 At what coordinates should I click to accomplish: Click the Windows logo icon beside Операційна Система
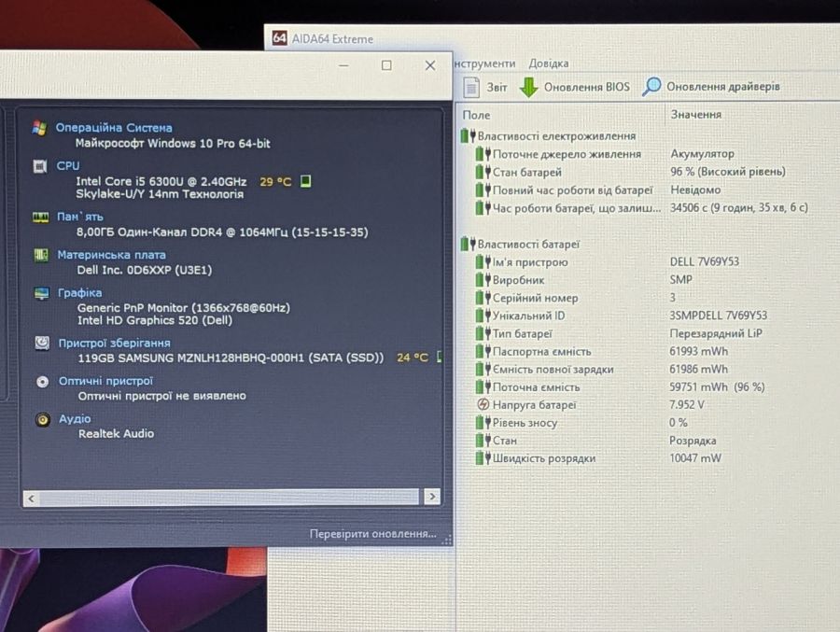point(38,128)
